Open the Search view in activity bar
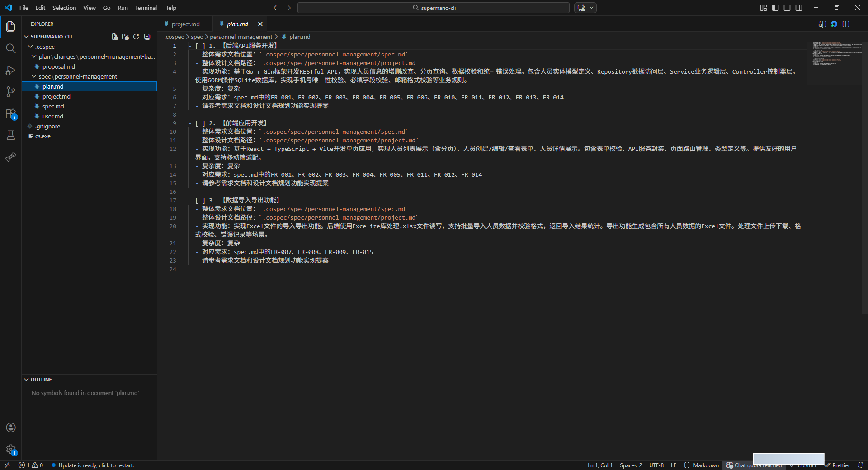The height and width of the screenshot is (470, 868). (10, 48)
